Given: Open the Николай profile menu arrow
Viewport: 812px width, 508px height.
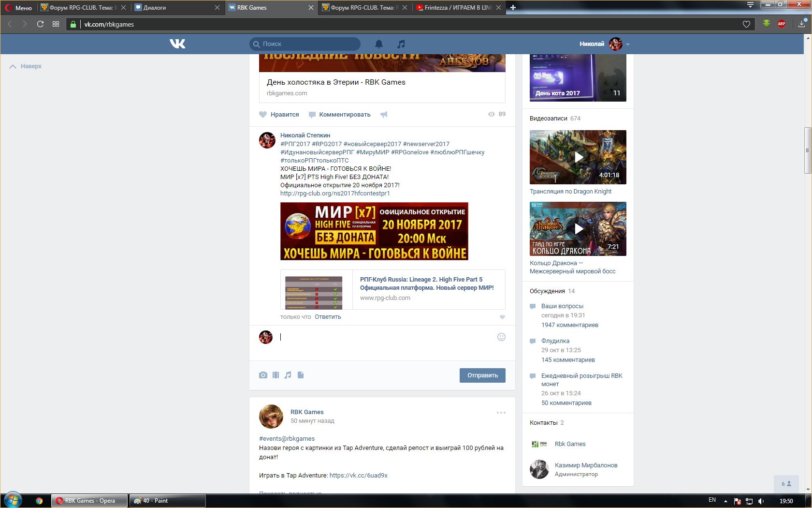Looking at the screenshot, I should [628, 44].
